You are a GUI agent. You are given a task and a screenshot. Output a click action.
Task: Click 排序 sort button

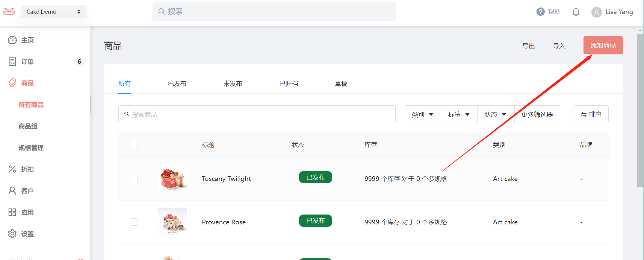pyautogui.click(x=591, y=114)
